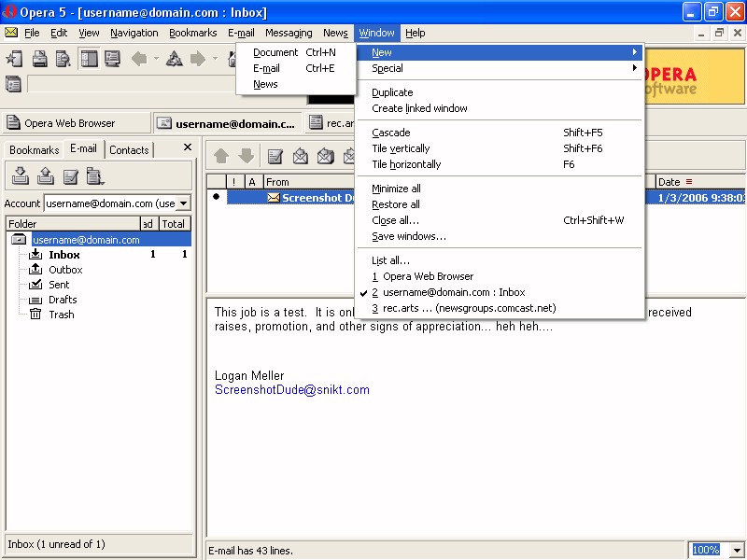The width and height of the screenshot is (747, 560).
Task: Open the zoom percentage dropdown arrow
Action: 737,550
